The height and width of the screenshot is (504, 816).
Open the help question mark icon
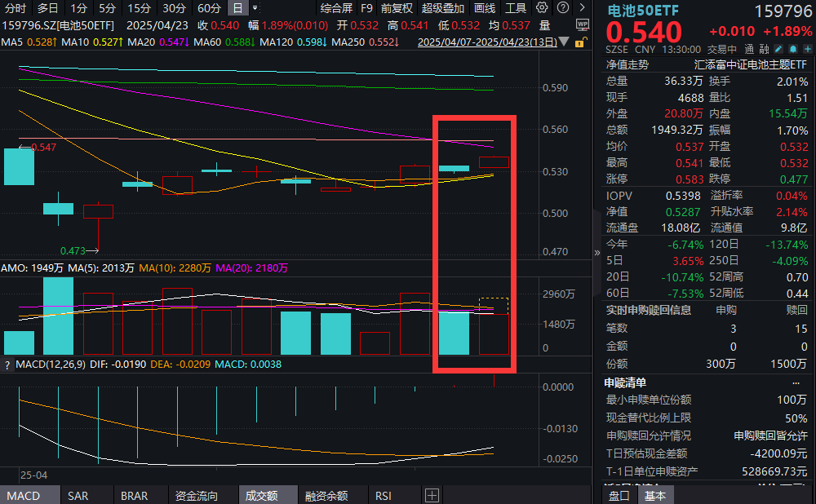563,8
